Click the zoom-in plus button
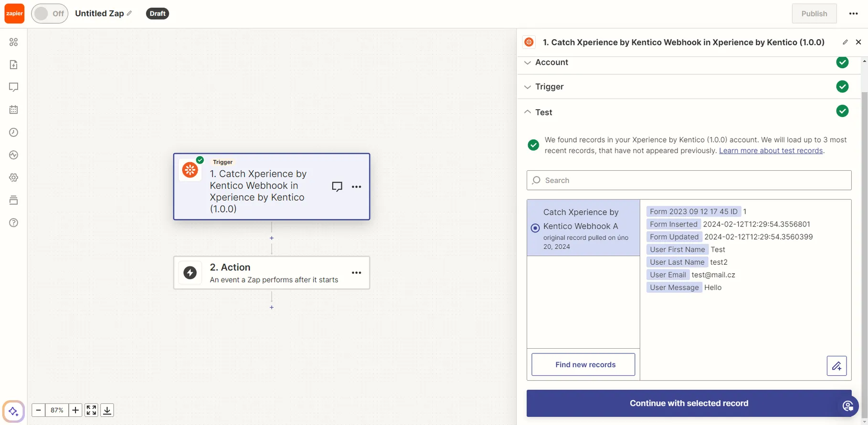The width and height of the screenshot is (868, 425). pyautogui.click(x=75, y=410)
